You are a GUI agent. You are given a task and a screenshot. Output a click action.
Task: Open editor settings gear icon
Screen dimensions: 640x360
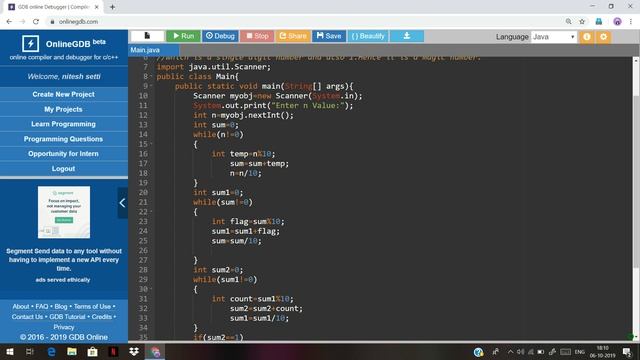pos(603,37)
